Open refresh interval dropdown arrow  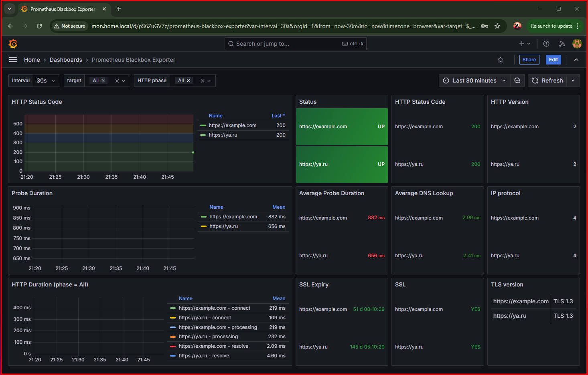(x=574, y=81)
